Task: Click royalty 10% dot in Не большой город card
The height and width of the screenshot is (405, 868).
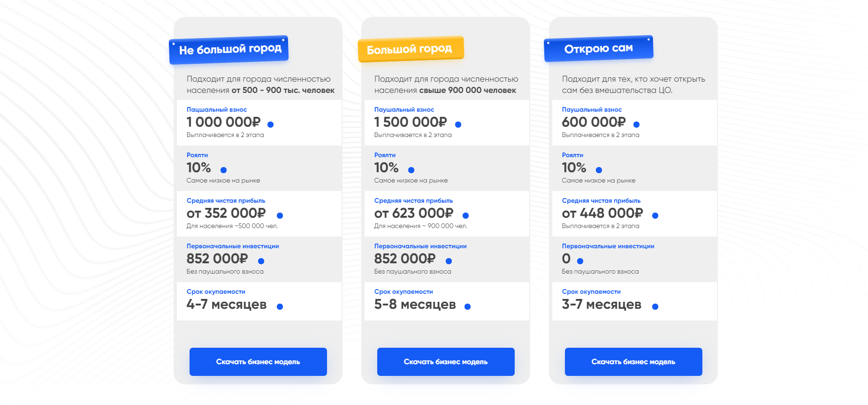Action: [223, 170]
